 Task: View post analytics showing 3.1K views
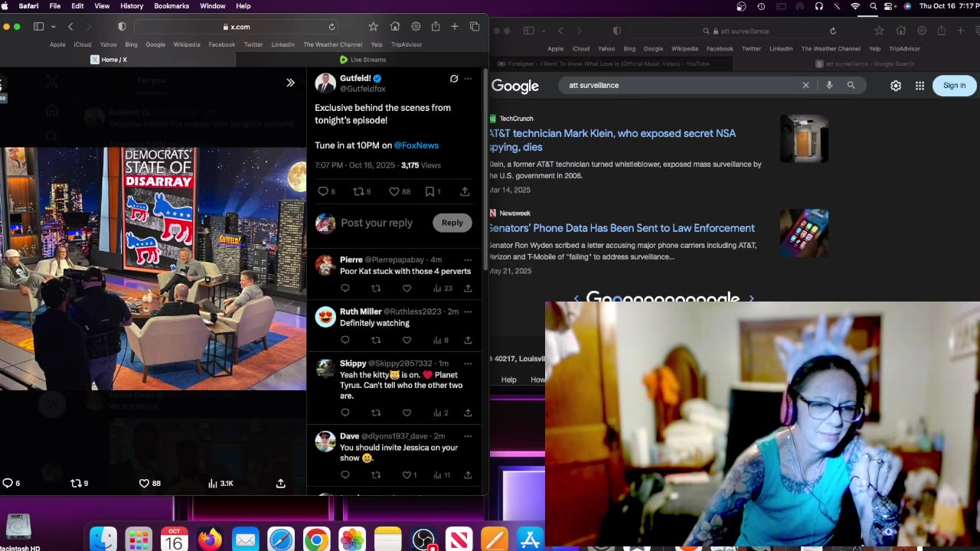click(220, 483)
